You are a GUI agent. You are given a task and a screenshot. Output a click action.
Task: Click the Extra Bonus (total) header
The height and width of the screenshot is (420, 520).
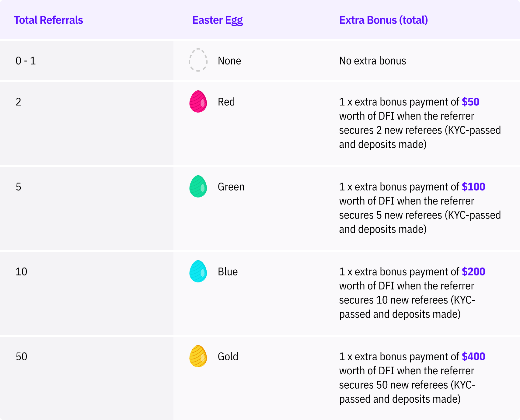point(383,20)
